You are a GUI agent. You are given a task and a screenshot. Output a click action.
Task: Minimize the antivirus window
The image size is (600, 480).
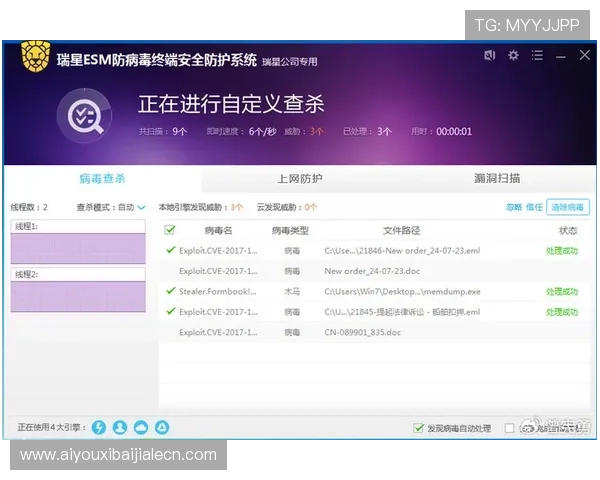click(561, 57)
